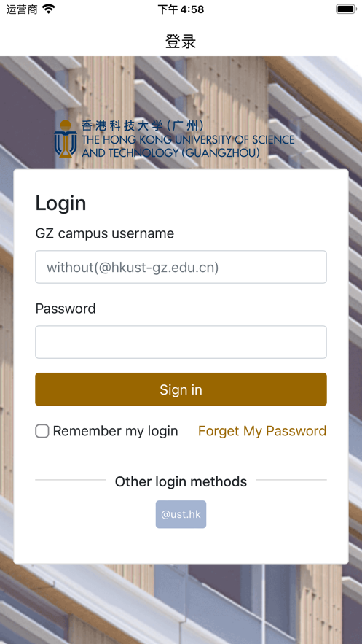Click the Password field label

pyautogui.click(x=66, y=309)
